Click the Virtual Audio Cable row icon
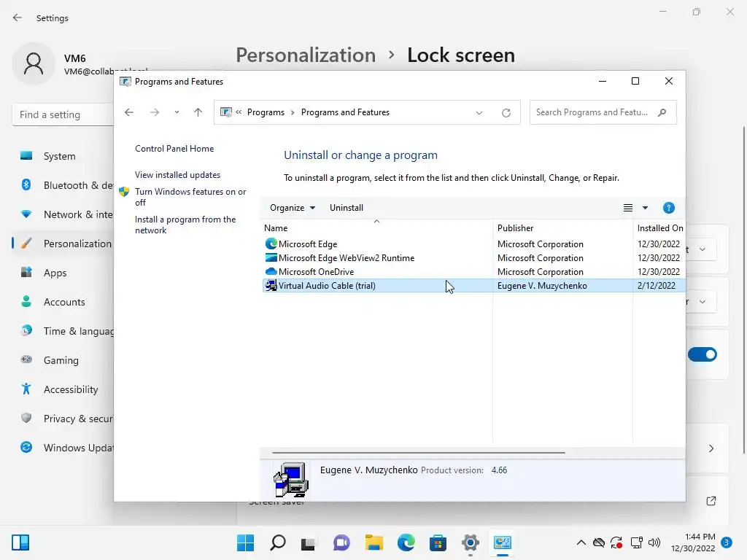 [271, 286]
